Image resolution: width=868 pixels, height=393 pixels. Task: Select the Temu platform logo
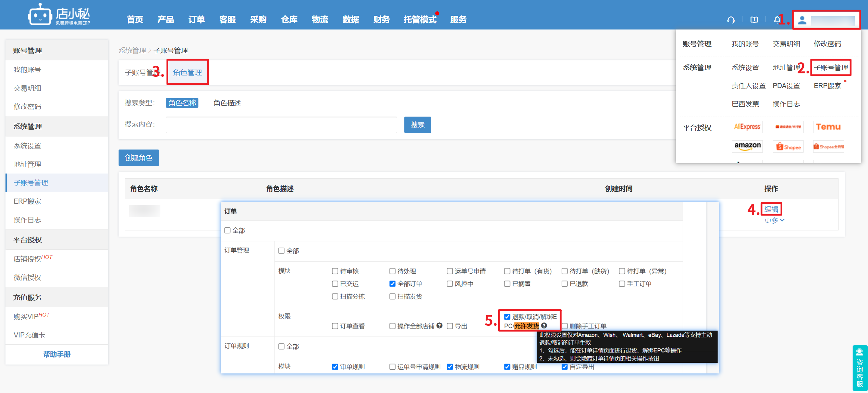[x=828, y=127]
